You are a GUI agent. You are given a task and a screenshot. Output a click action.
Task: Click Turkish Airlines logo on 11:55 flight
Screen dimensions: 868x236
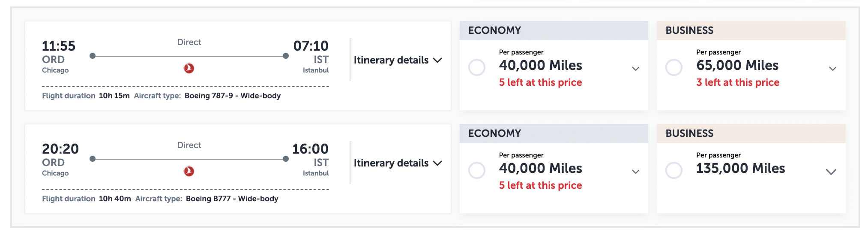pyautogui.click(x=189, y=68)
